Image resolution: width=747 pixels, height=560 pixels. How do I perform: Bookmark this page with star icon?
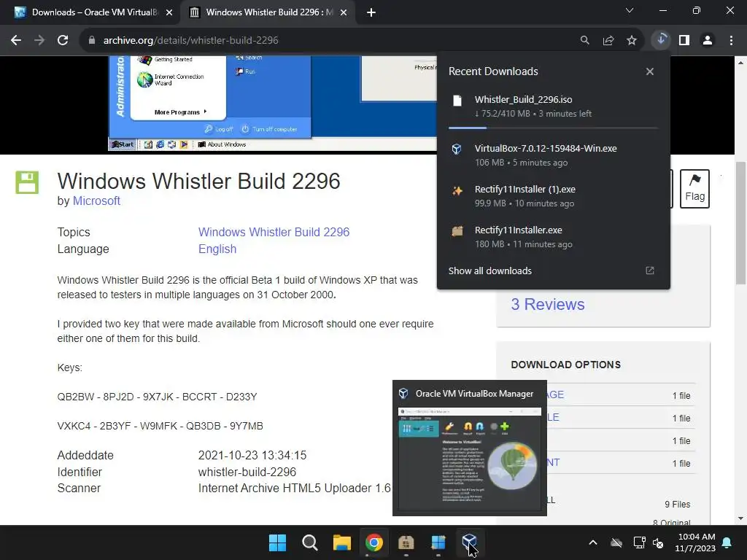tap(632, 41)
